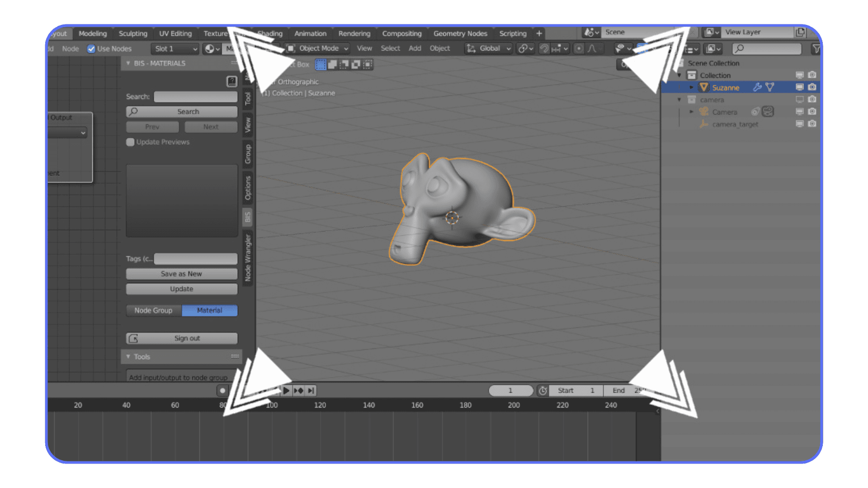Image resolution: width=868 pixels, height=488 pixels.
Task: Click the Save as New button
Action: 181,273
